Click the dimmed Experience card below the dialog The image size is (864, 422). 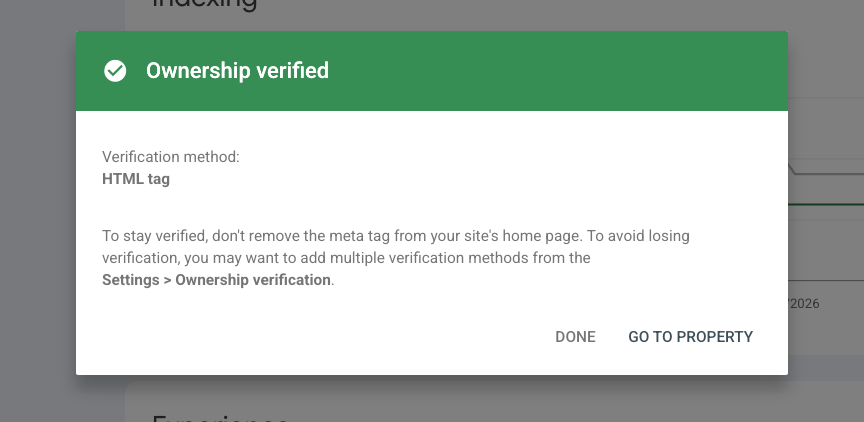495,402
